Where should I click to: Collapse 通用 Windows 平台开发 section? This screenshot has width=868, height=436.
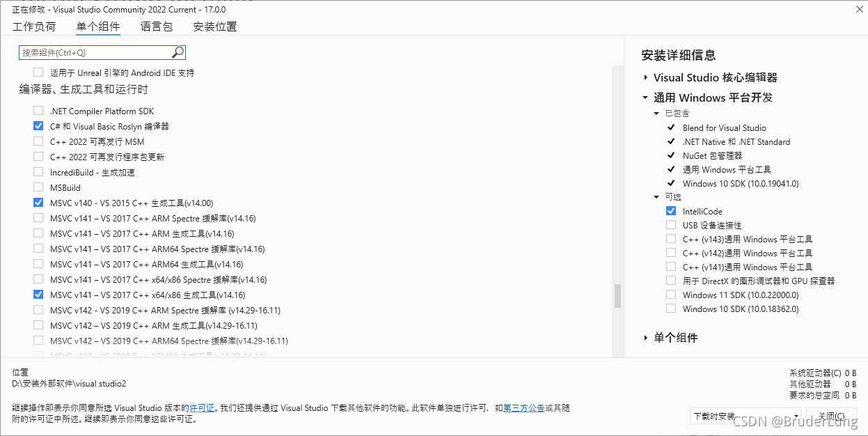tap(646, 98)
